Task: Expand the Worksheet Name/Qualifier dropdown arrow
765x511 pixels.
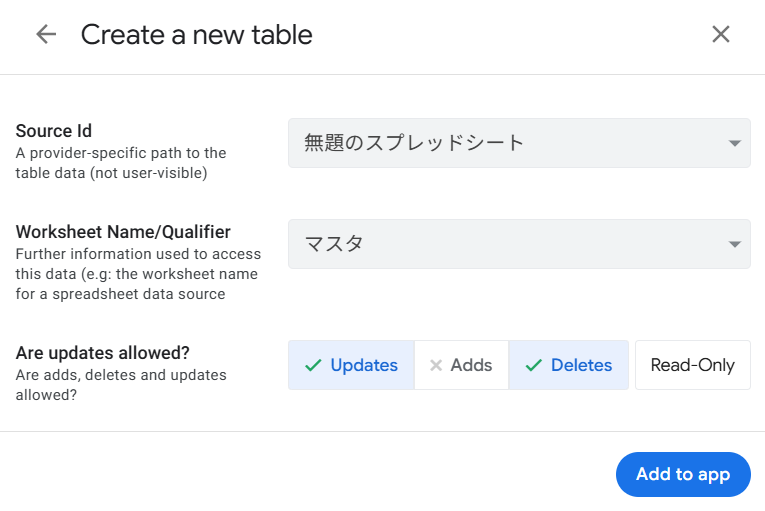Action: point(735,244)
